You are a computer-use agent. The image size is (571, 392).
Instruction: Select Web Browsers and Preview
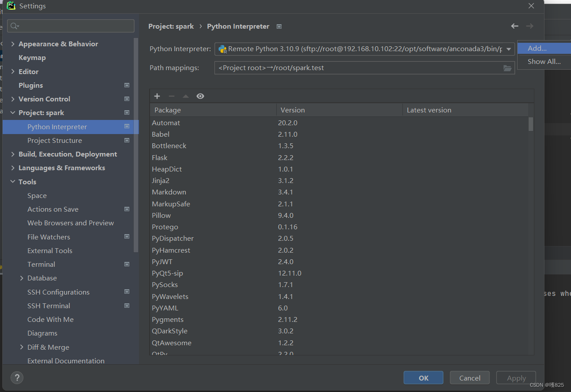71,223
